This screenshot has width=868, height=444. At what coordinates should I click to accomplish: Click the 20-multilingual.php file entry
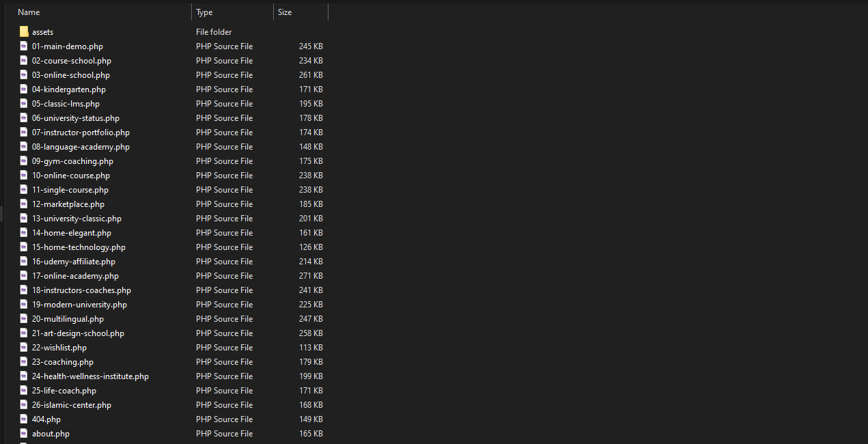68,319
